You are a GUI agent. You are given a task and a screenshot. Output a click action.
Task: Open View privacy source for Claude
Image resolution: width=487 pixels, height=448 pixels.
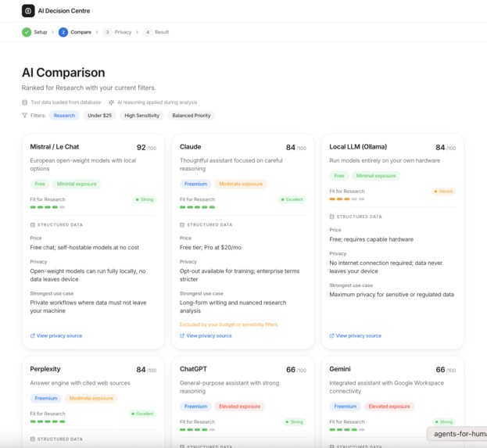(206, 336)
